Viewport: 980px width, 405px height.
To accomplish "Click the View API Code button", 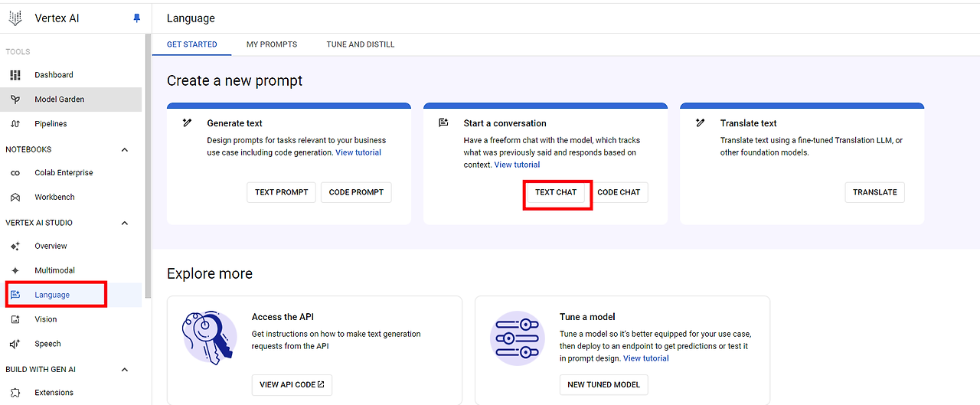I will coord(292,384).
